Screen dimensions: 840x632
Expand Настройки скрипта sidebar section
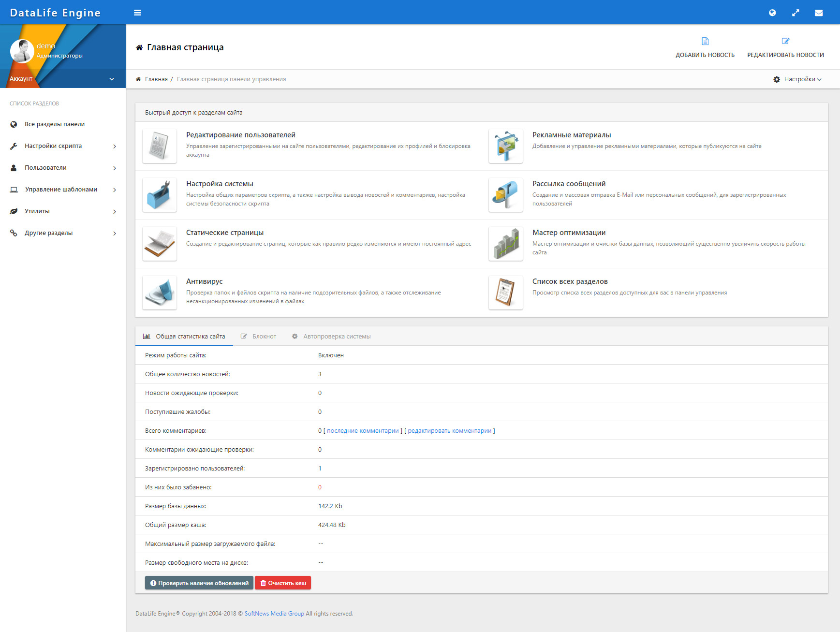(x=63, y=146)
